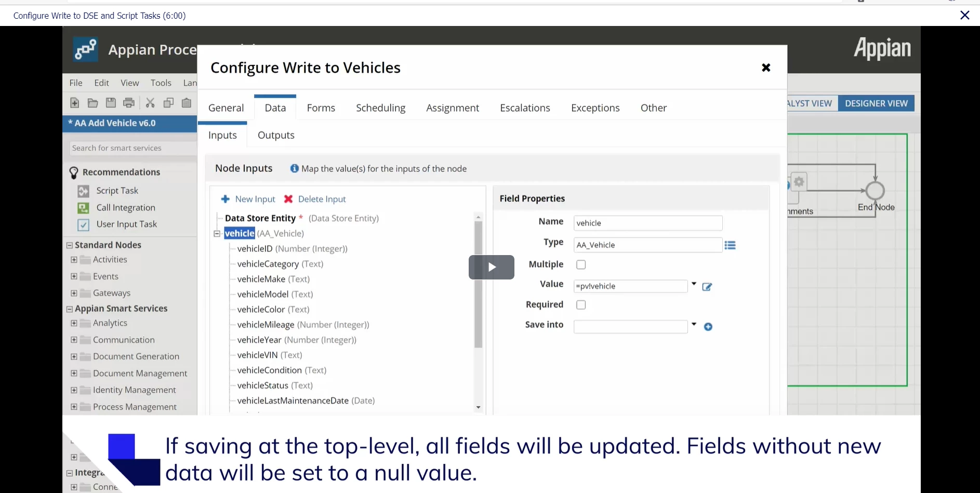The height and width of the screenshot is (493, 980).
Task: Expand the Communication folder
Action: point(74,340)
